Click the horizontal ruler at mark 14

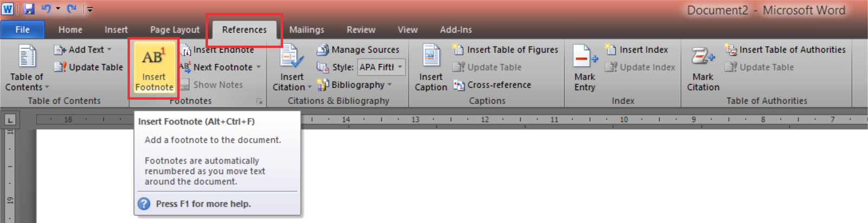346,119
